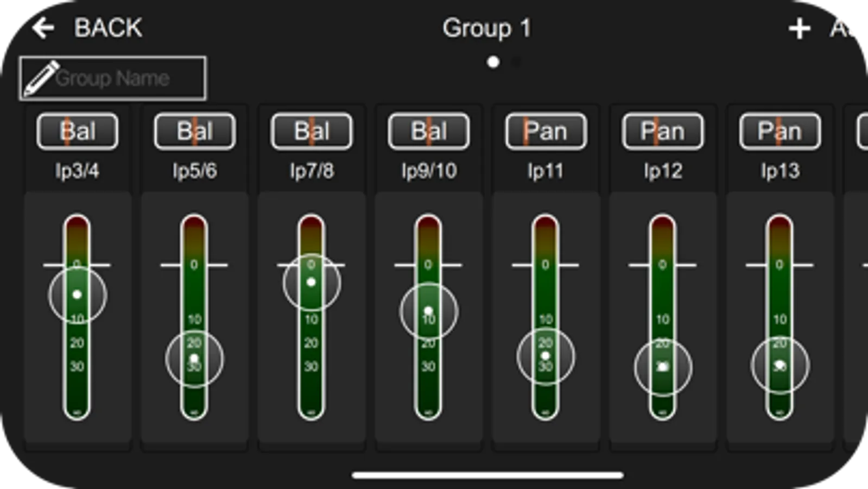The height and width of the screenshot is (489, 868).
Task: Click the Ip5/6 fader knob
Action: 194,359
